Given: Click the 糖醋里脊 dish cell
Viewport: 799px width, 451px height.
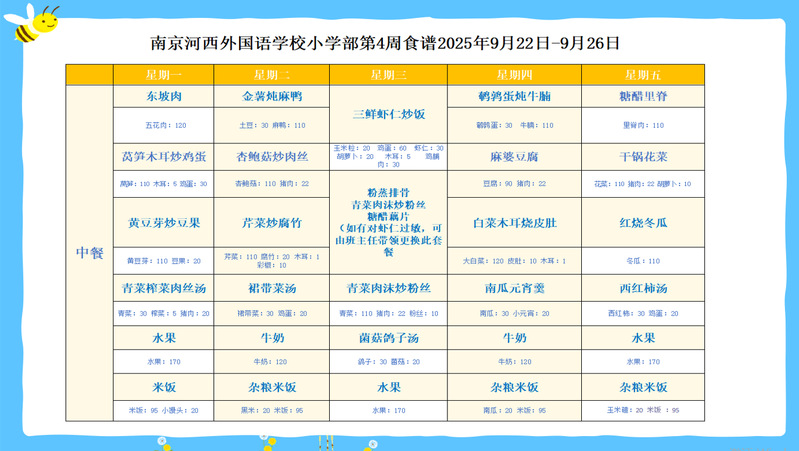Looking at the screenshot, I should click(642, 97).
